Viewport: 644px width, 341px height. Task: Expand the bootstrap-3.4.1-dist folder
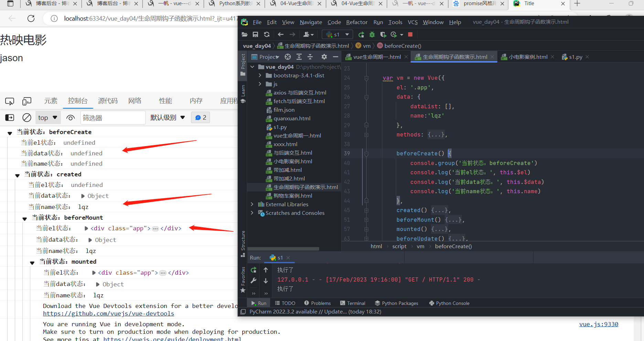[x=260, y=75]
